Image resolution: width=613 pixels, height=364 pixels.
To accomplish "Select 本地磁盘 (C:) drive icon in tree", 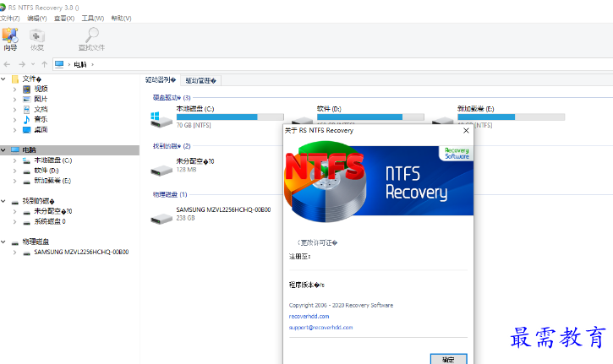I will pos(26,160).
